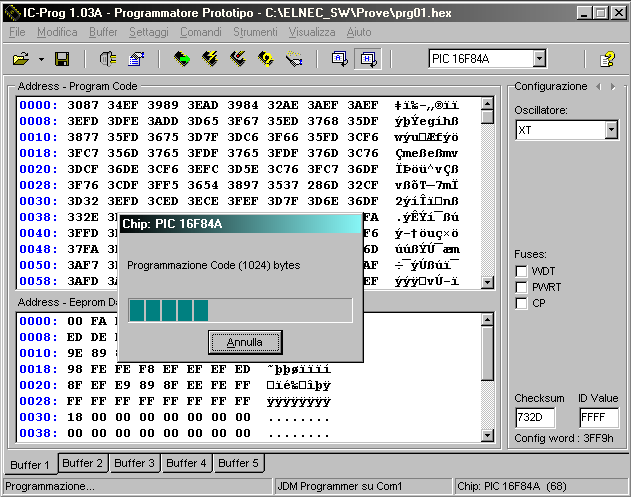This screenshot has width=631, height=497.
Task: Click the Erase chip icon
Action: [238, 59]
